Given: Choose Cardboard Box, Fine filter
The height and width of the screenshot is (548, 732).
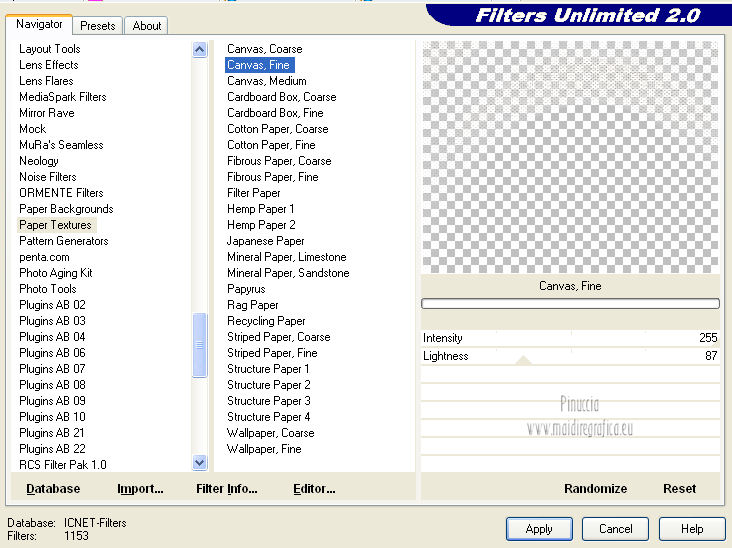Looking at the screenshot, I should (275, 113).
